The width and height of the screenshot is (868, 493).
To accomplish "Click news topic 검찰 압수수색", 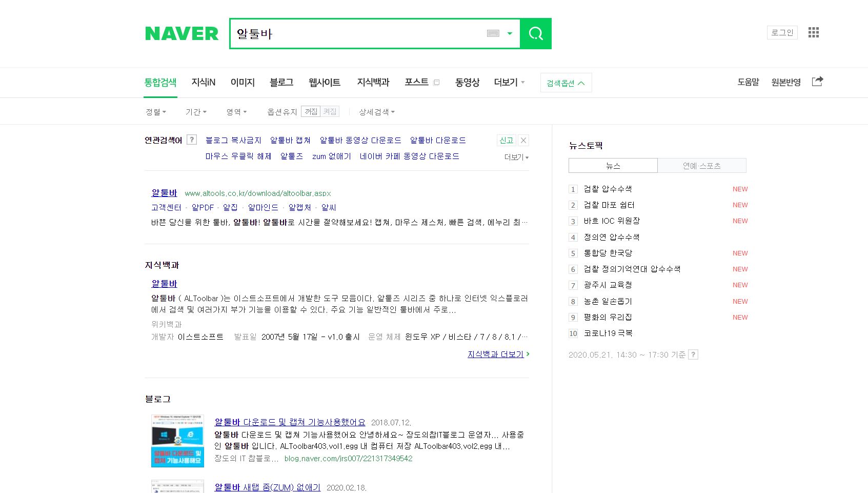I will 608,189.
